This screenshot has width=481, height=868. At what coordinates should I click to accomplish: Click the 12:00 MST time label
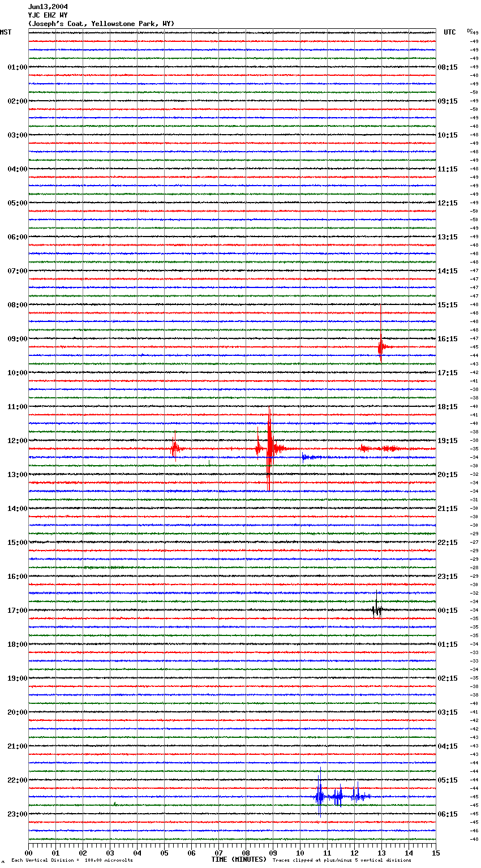coord(18,441)
